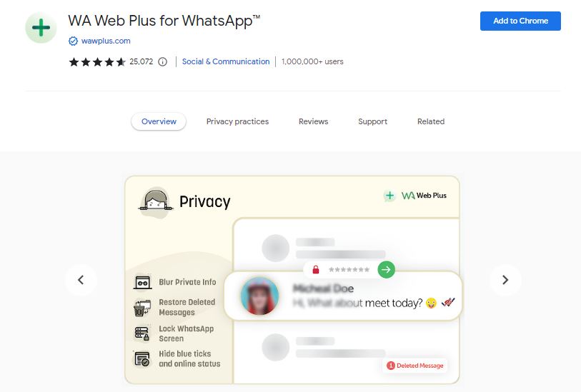Open the wawplus.com publisher link
The height and width of the screenshot is (392, 581).
pos(106,41)
